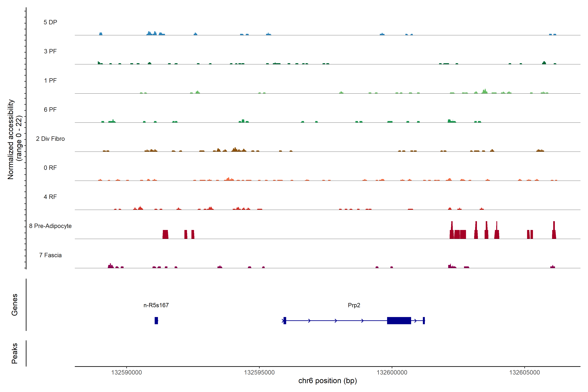Click the n-R5s167 gene box
The height and width of the screenshot is (392, 588).
coord(156,320)
